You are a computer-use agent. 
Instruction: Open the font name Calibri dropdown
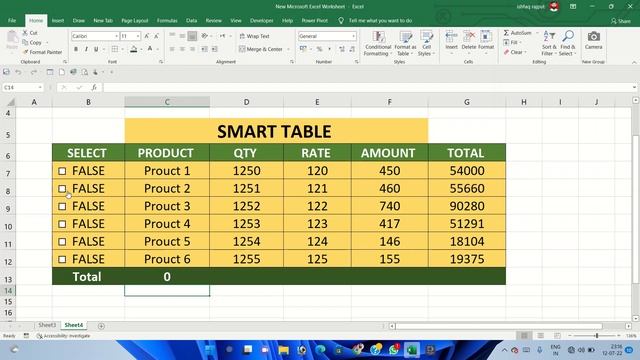(116, 36)
